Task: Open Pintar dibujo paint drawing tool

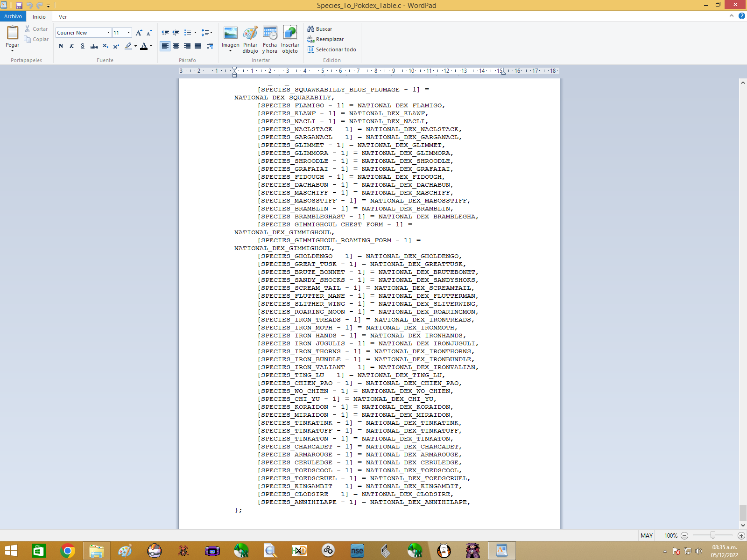Action: 250,33
